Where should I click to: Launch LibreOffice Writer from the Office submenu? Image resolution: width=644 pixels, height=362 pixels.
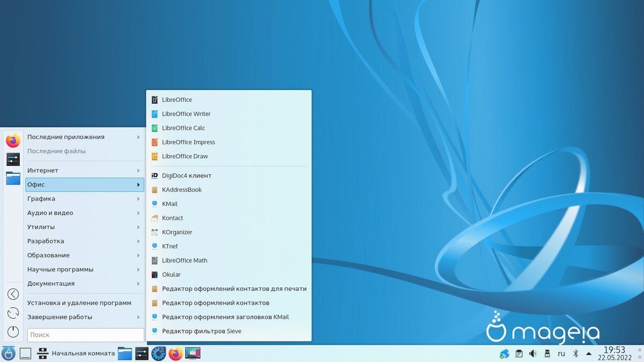point(229,114)
